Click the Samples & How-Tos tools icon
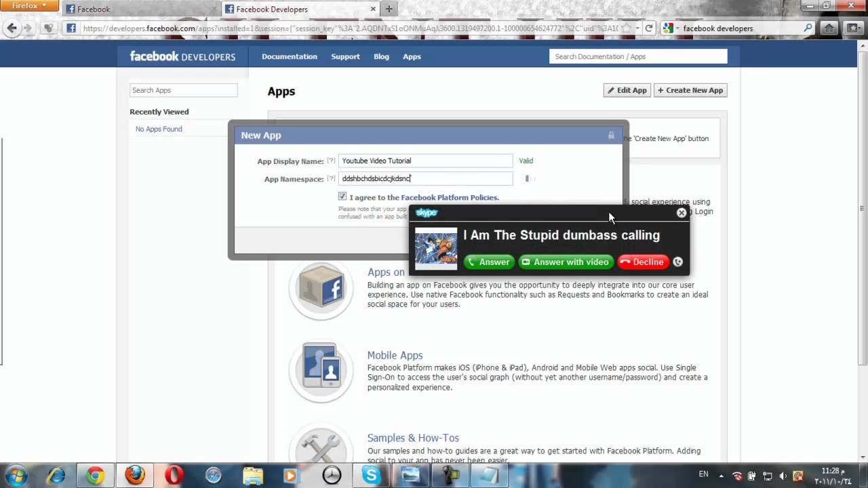Viewport: 868px width, 488px height. [x=321, y=443]
